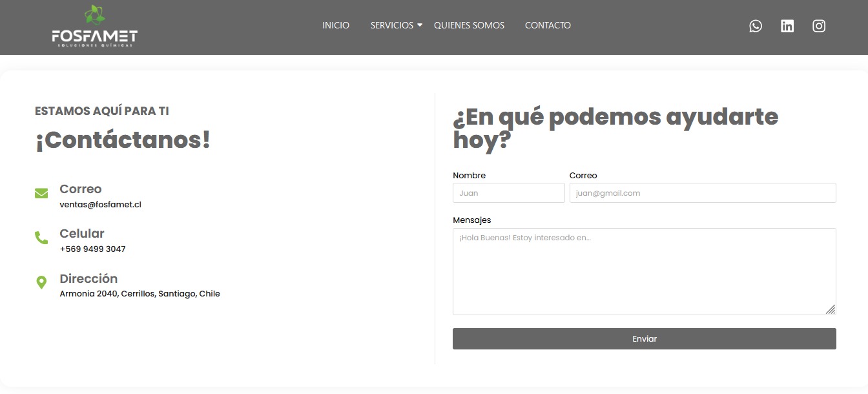This screenshot has height=394, width=868.
Task: Click inside the Mensajes text area
Action: (x=644, y=271)
